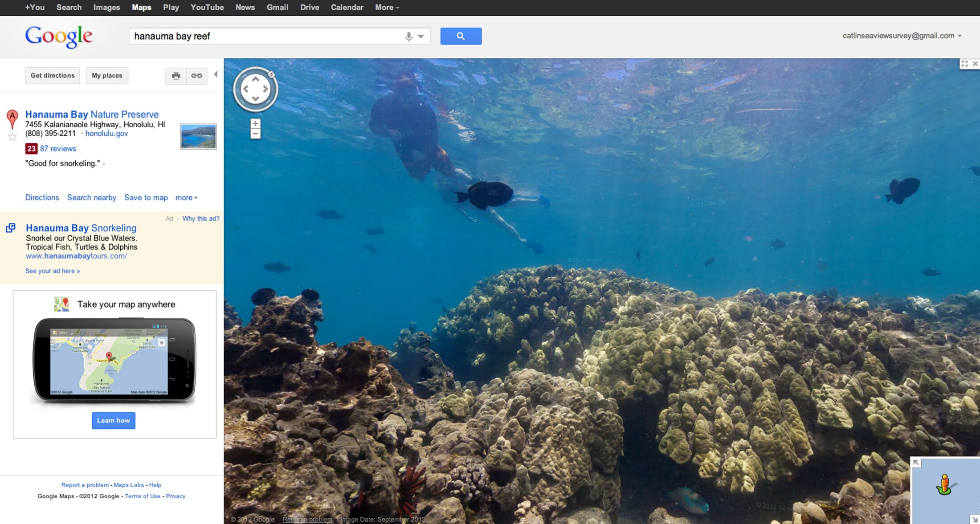Click the microphone icon in the search box
Image resolution: width=980 pixels, height=524 pixels.
coord(408,36)
